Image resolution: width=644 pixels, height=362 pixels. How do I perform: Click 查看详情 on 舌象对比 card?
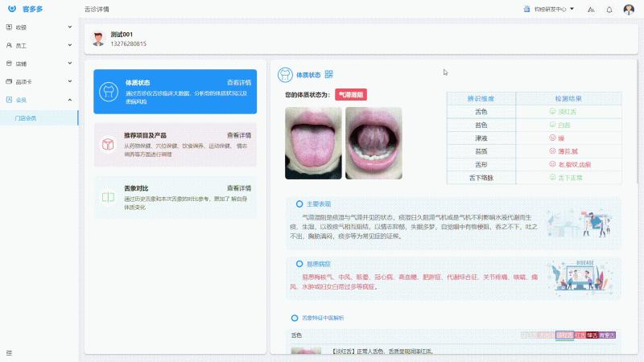[238, 187]
